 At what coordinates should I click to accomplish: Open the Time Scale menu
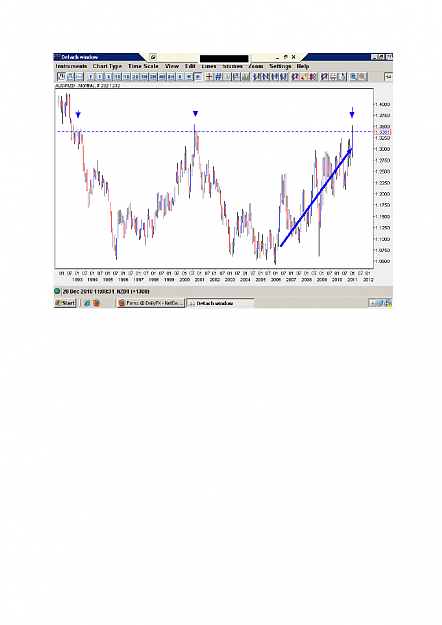143,66
